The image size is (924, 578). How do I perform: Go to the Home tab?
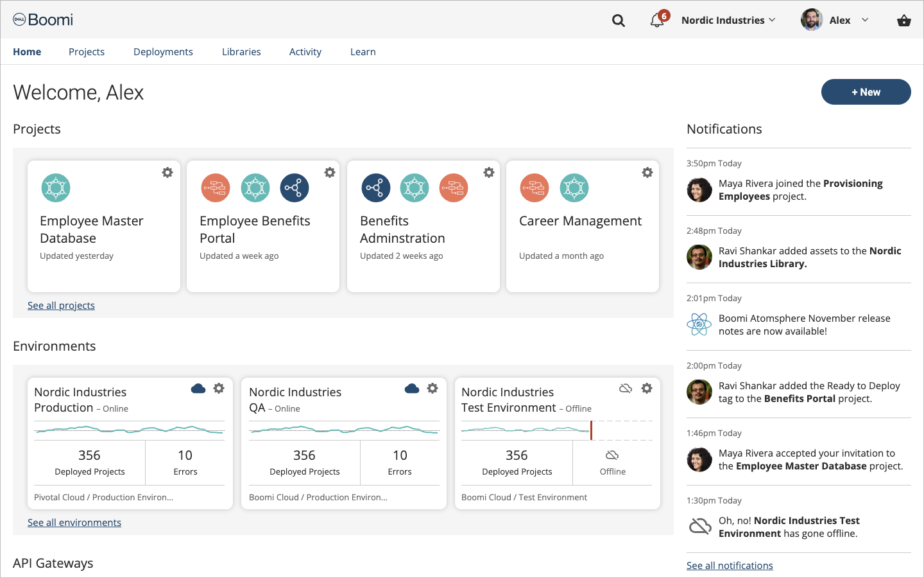[27, 52]
